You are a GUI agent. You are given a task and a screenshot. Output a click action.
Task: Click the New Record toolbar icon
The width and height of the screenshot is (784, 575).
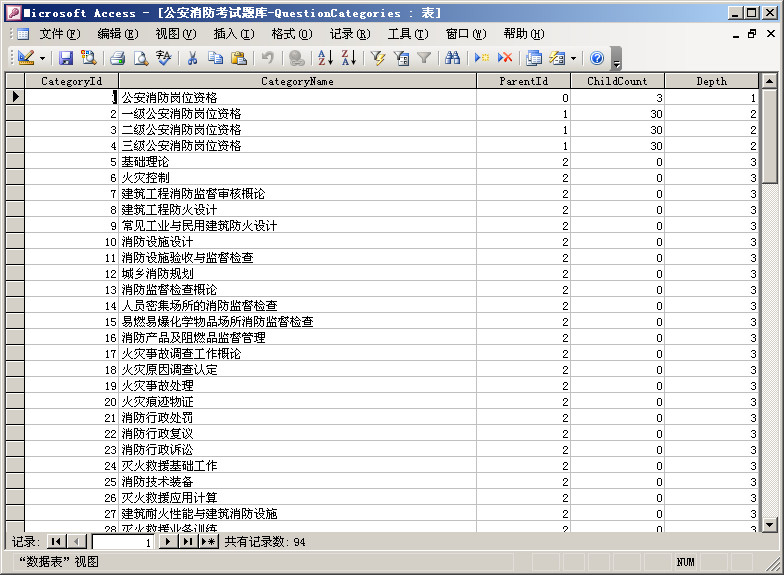(482, 58)
